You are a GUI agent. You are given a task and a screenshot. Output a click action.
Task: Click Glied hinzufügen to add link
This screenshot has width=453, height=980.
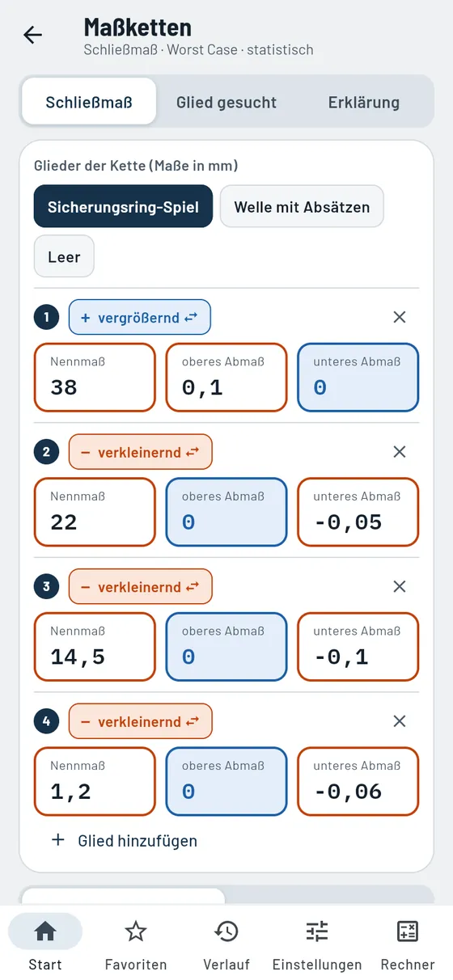[x=125, y=841]
